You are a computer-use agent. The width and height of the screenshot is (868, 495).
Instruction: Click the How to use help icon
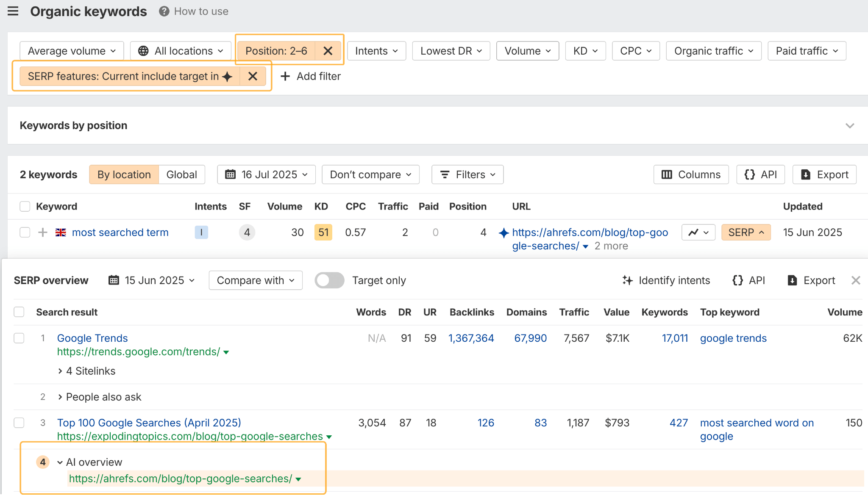pos(164,11)
